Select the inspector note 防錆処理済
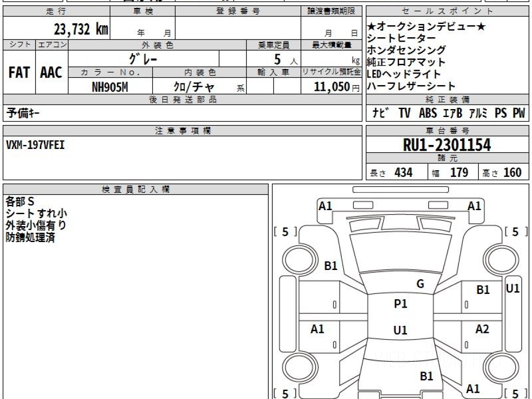 [x=30, y=238]
